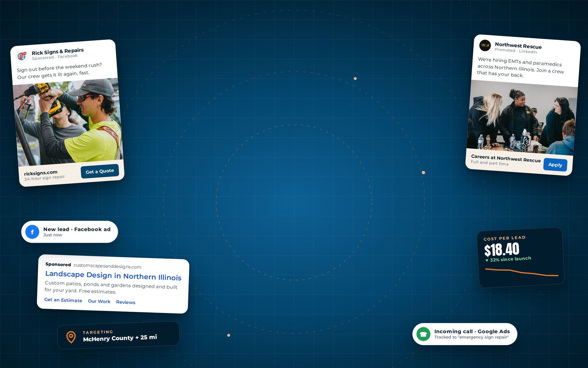Click the "New lead · Facebook ad" text
The width and height of the screenshot is (588, 368).
point(77,229)
